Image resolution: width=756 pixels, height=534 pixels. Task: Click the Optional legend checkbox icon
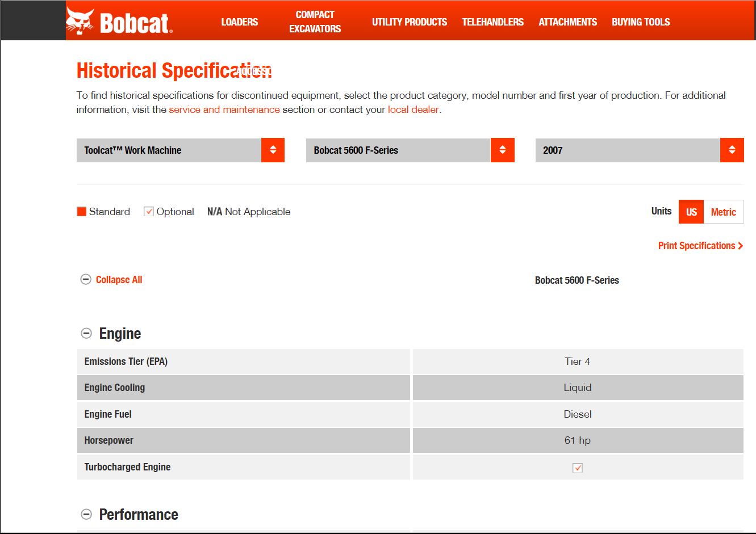pos(149,212)
